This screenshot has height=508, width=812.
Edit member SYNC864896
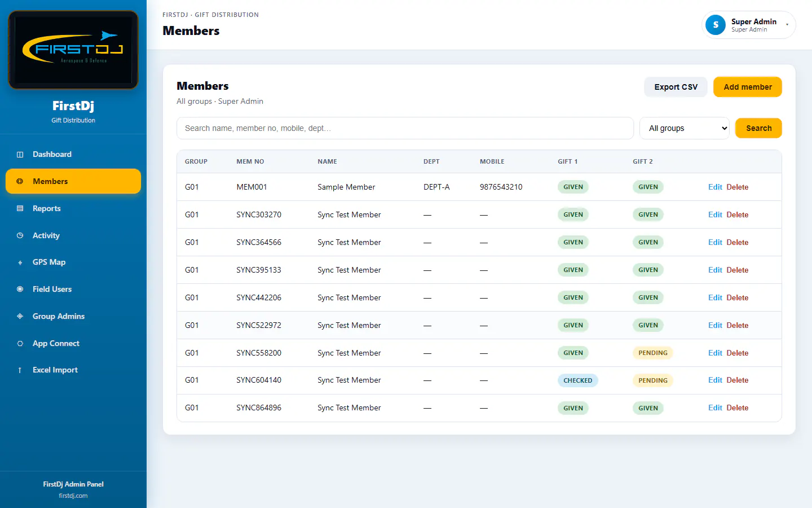[x=715, y=408]
